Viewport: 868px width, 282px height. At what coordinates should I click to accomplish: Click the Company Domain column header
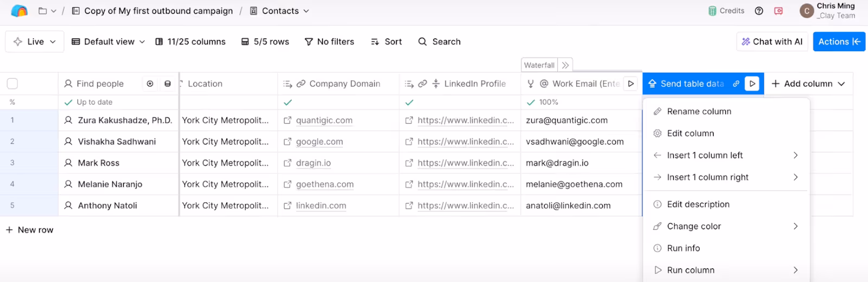coord(339,84)
